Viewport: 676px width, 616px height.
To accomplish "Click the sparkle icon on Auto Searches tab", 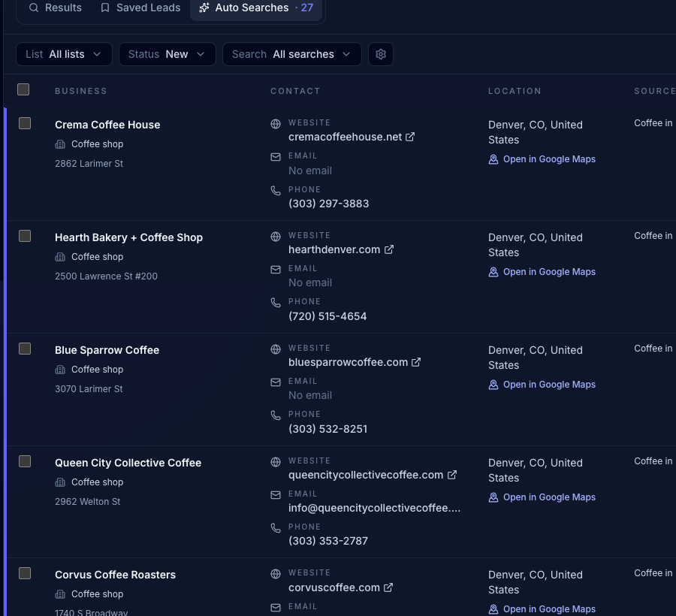I will [204, 8].
